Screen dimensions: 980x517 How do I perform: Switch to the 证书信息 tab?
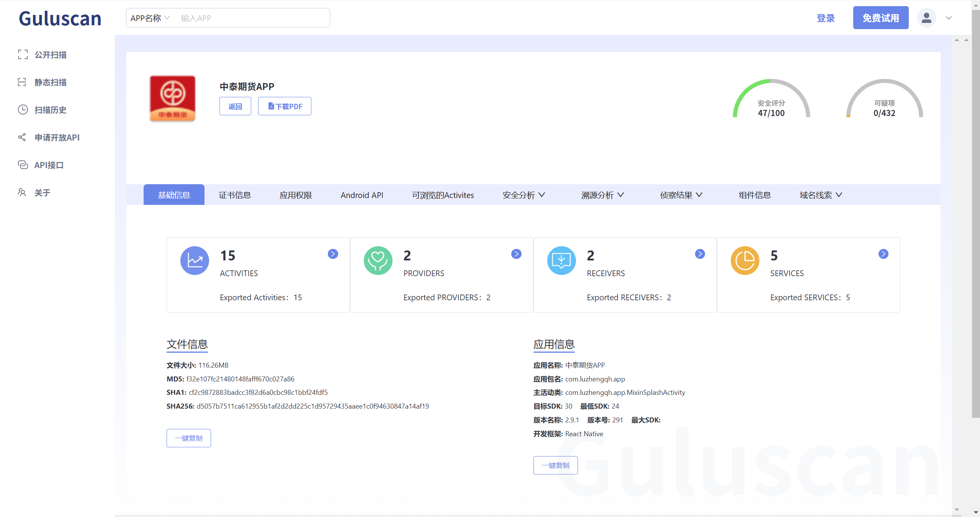point(235,195)
